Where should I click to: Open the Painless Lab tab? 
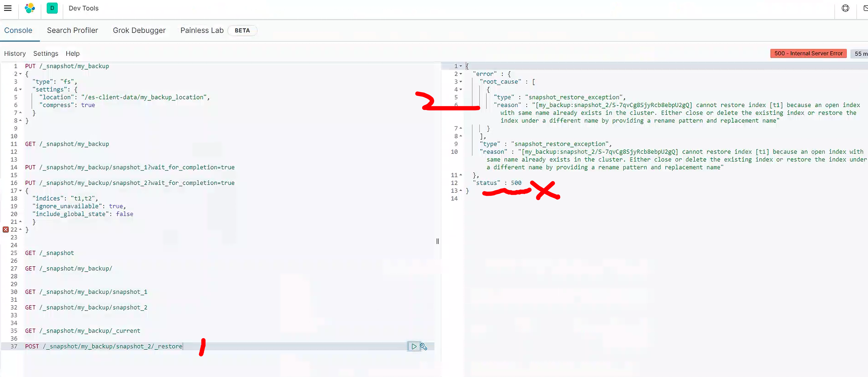click(202, 30)
